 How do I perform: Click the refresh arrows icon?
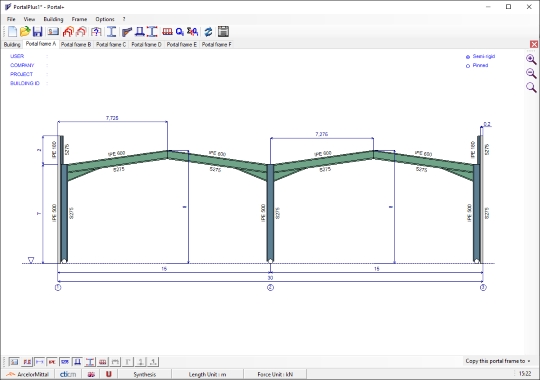tap(208, 32)
